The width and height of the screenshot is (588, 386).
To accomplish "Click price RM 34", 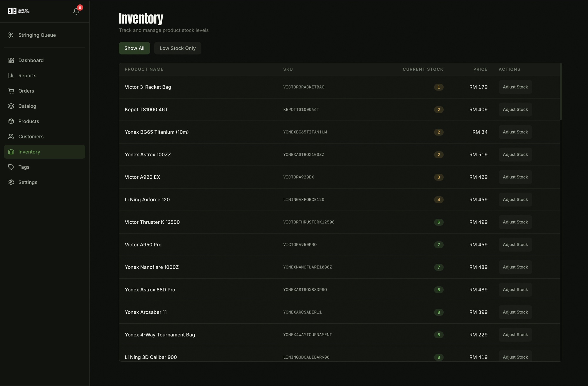I will [x=480, y=132].
